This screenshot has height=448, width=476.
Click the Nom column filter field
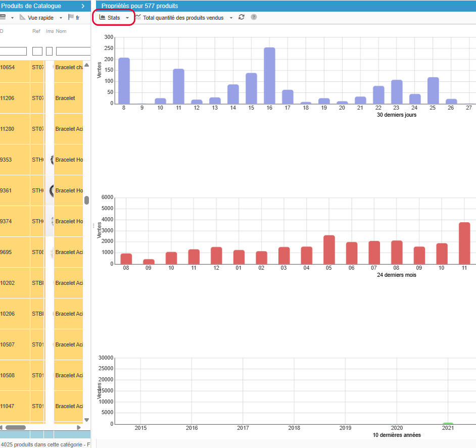(x=73, y=51)
